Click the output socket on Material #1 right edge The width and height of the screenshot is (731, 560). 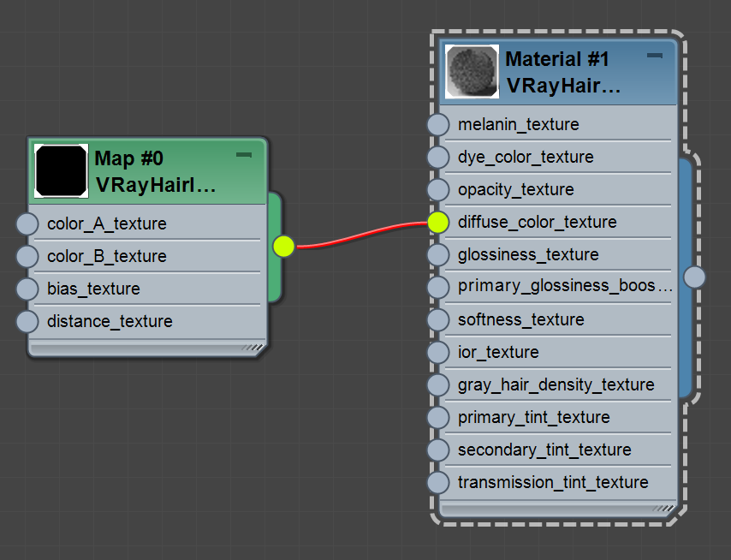(x=695, y=277)
